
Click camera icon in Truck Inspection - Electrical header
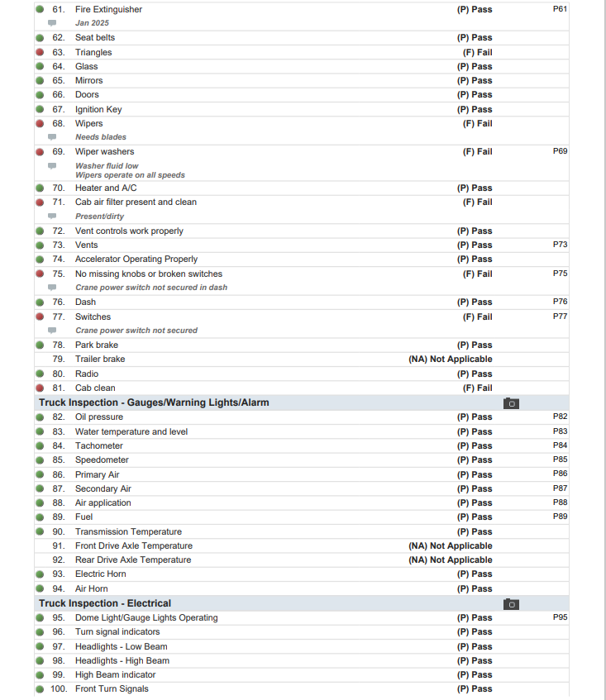coord(511,604)
